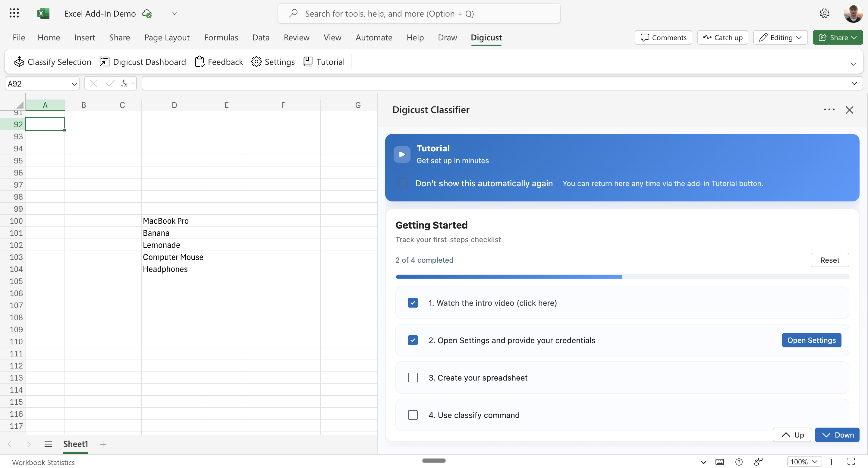Expand the formula bar chevron
Screen dimensions: 868x468
point(854,83)
